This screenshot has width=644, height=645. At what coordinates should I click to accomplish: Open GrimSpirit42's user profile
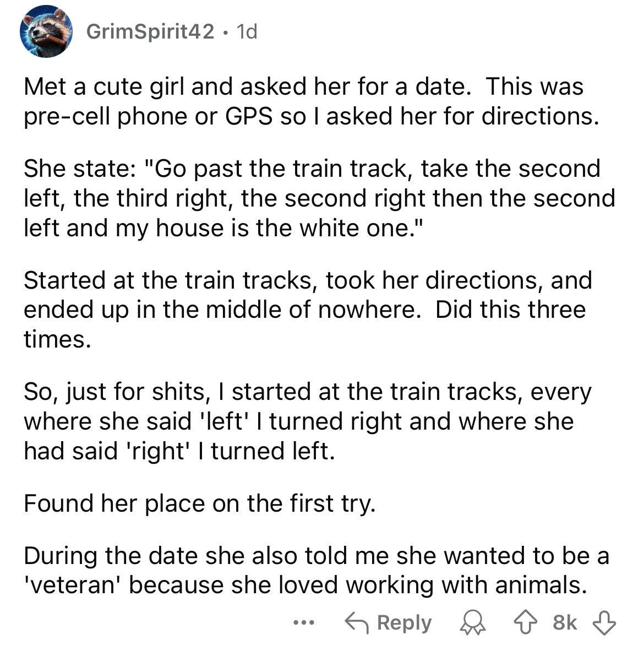[150, 32]
